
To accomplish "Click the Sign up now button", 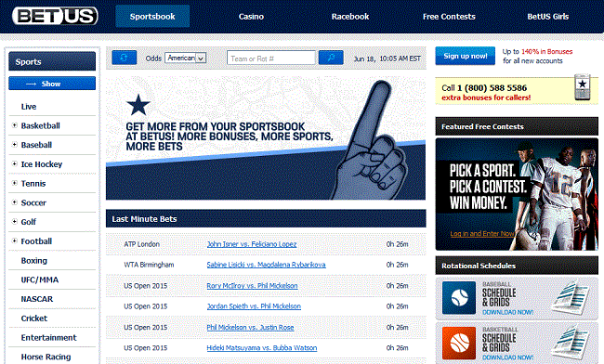I will click(x=465, y=56).
